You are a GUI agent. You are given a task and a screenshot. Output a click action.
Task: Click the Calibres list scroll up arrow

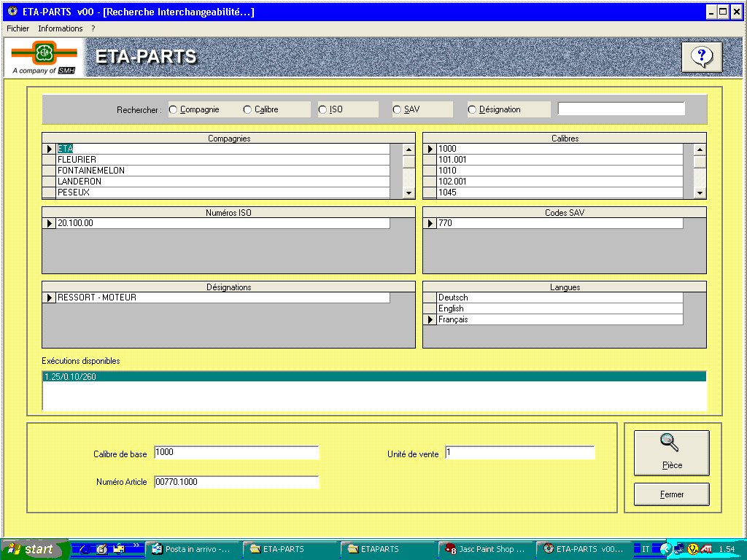pos(700,149)
